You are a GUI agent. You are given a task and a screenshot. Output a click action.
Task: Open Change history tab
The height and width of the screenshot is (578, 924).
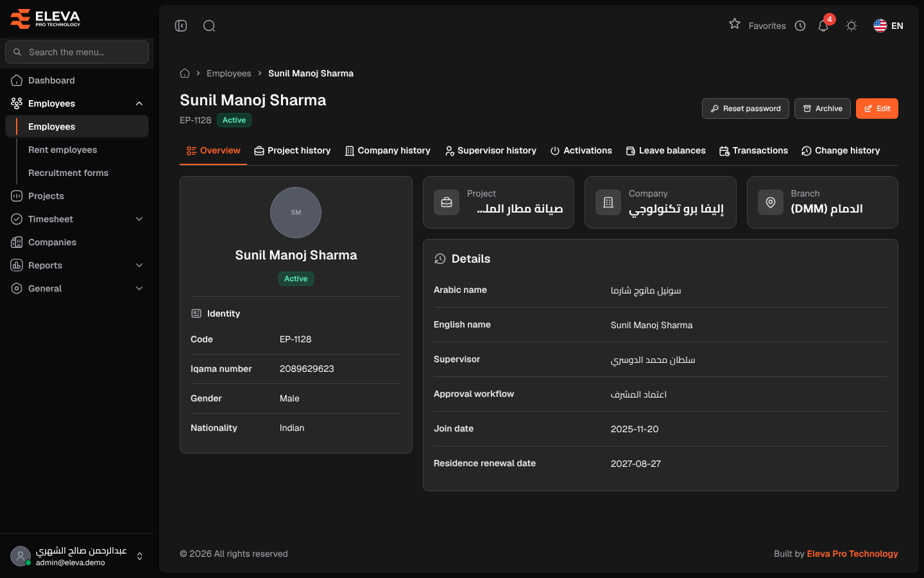841,151
